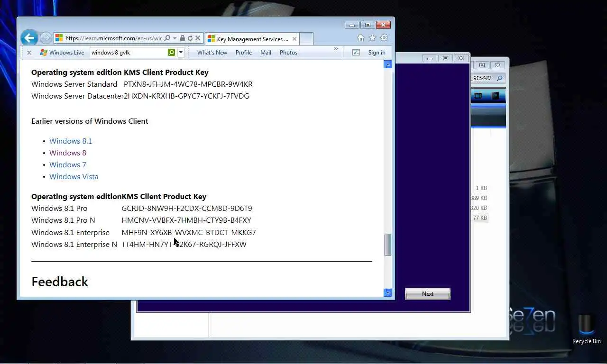Screen dimensions: 607x364
Task: Close the Windows Live toolbar
Action: point(29,53)
